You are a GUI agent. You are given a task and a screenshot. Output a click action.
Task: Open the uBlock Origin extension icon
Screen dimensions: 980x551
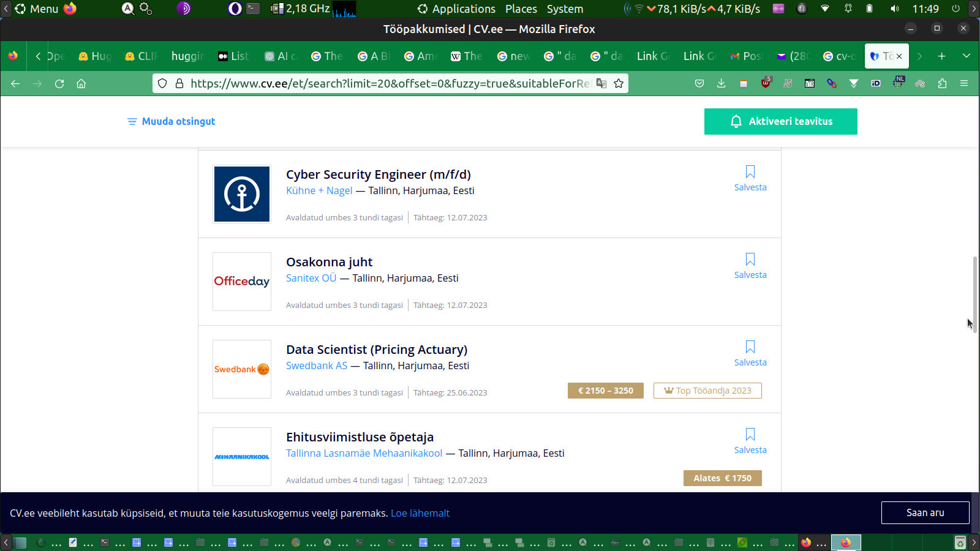coord(766,83)
